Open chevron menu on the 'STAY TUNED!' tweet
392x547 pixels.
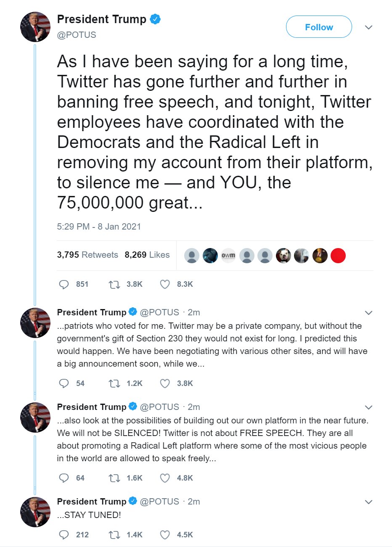coord(368,502)
